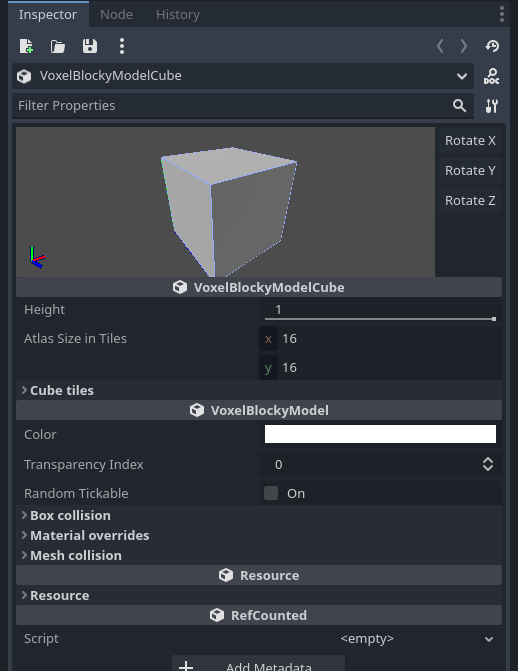Click the save resource floppy icon

[x=90, y=46]
